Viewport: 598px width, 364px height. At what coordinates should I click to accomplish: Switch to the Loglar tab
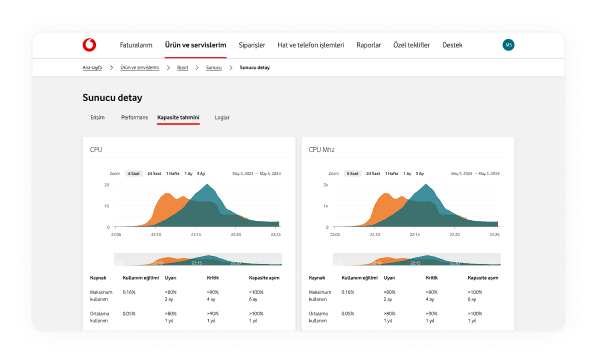pos(222,118)
